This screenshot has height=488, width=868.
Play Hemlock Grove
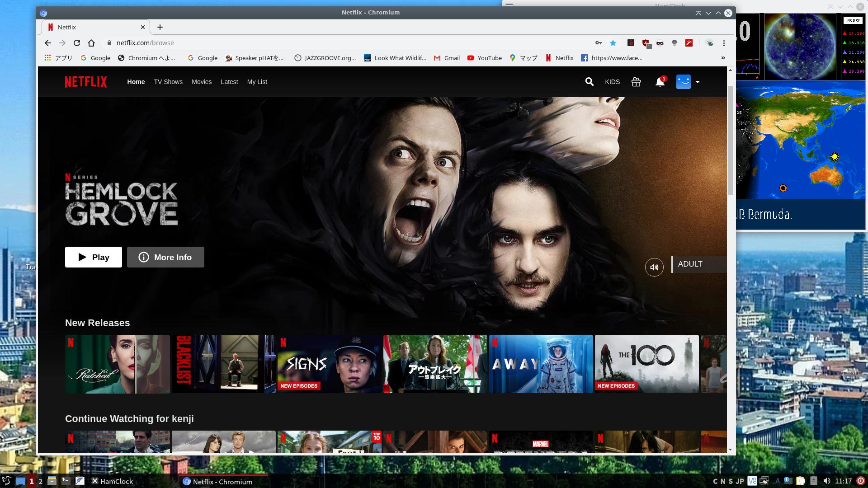[x=93, y=257]
